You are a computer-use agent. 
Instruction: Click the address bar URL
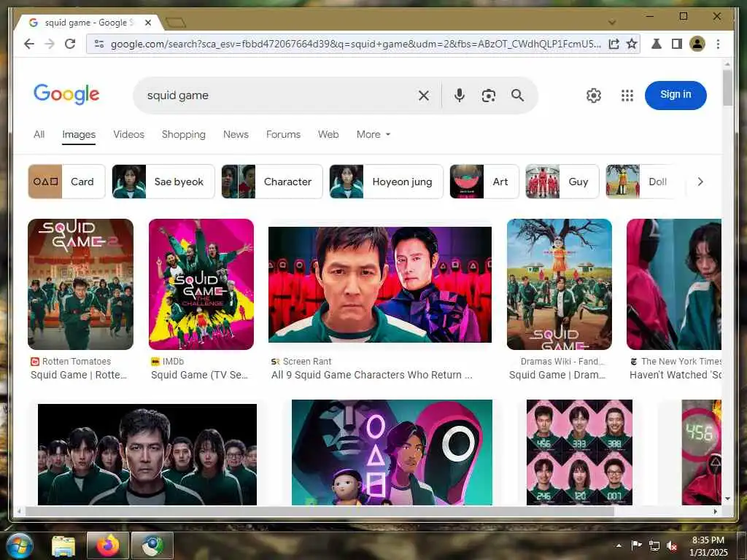pyautogui.click(x=355, y=44)
